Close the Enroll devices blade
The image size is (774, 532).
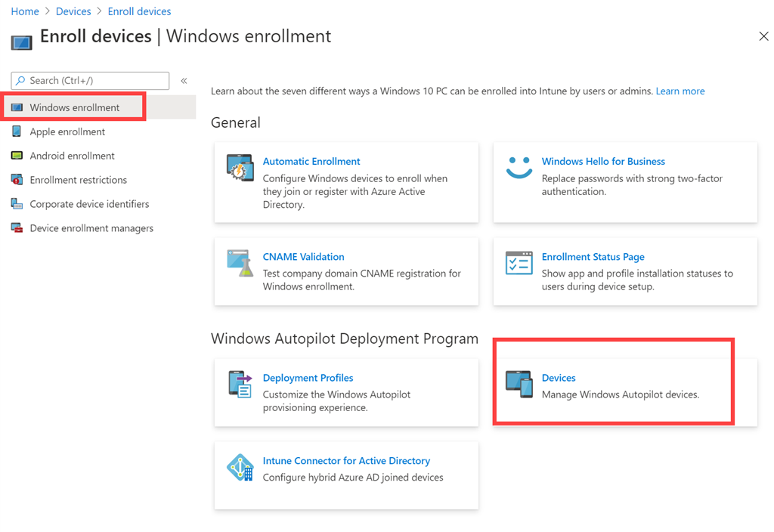pyautogui.click(x=763, y=36)
